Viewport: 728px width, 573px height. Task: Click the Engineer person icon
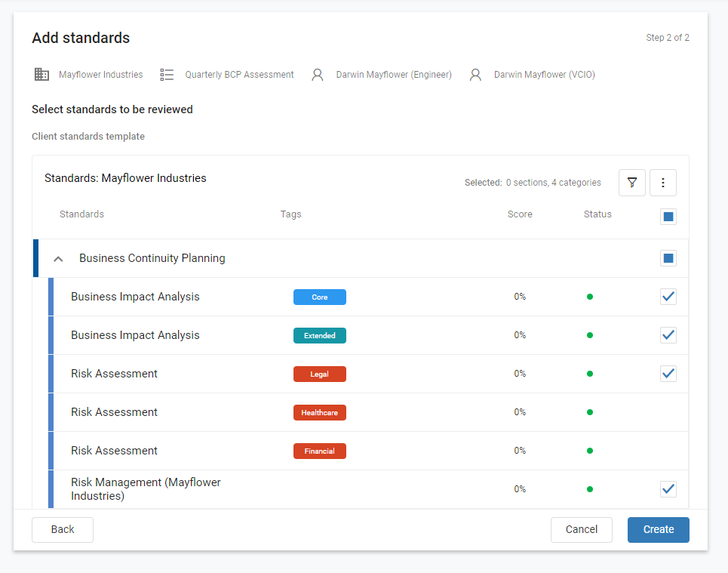point(318,74)
